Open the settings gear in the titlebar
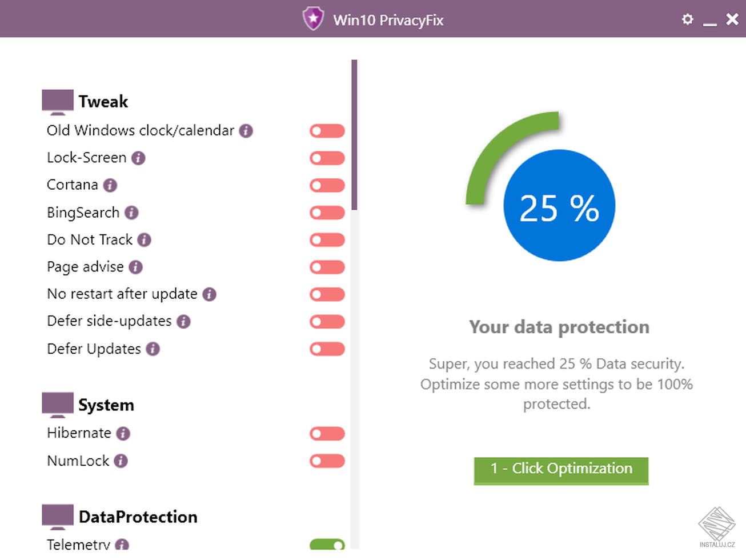Image resolution: width=746 pixels, height=560 pixels. (x=687, y=19)
